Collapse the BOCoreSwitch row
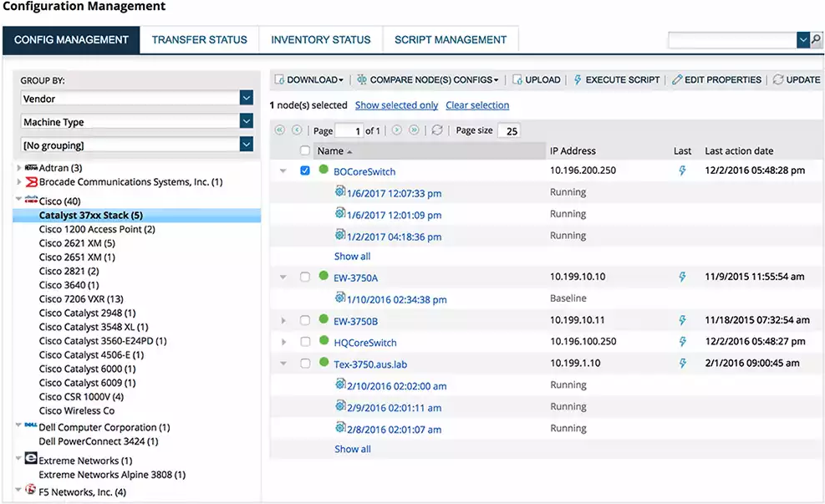This screenshot has width=825, height=504. point(283,171)
